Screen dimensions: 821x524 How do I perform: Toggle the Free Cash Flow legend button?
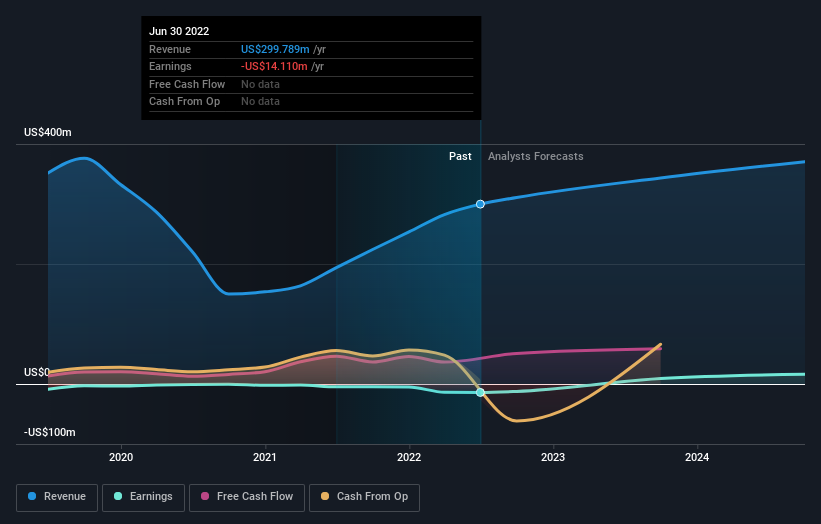(247, 497)
